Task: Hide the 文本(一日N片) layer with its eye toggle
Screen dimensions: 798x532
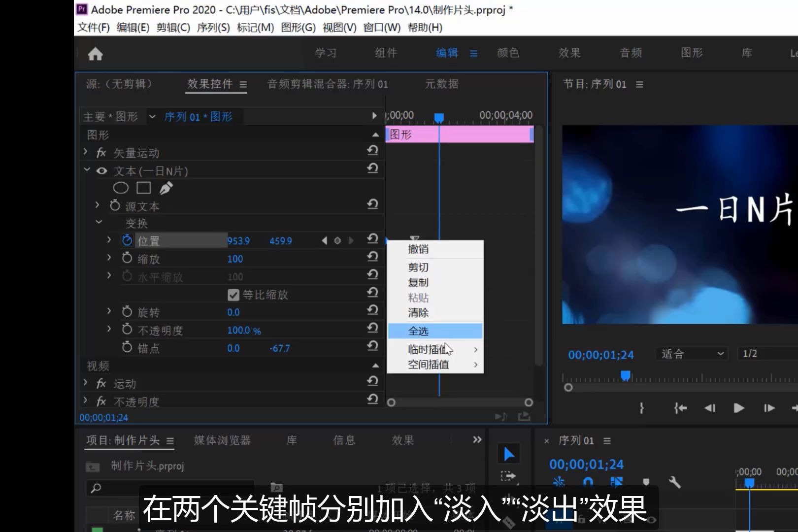Action: click(101, 170)
